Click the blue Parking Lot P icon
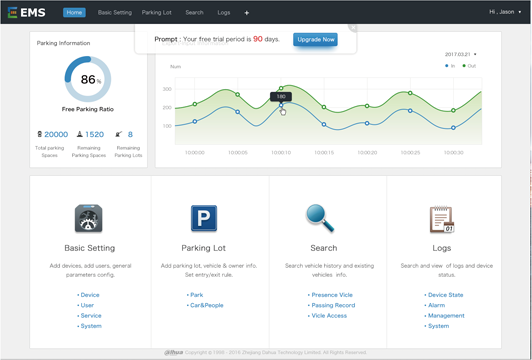The height and width of the screenshot is (360, 532). click(x=204, y=218)
